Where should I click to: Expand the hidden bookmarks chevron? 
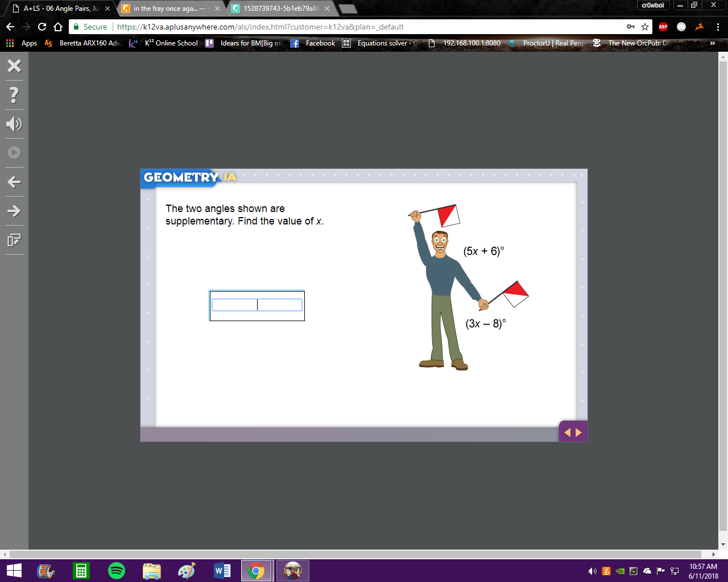point(712,43)
